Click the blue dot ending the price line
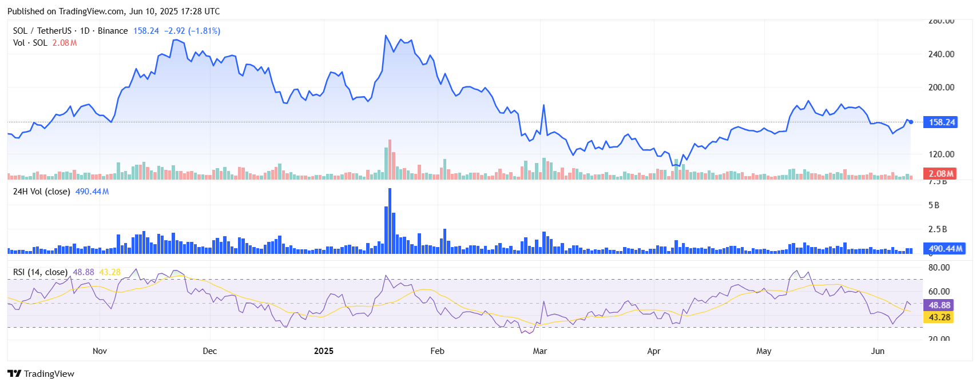Screen dimensions: 980x386 [911, 122]
